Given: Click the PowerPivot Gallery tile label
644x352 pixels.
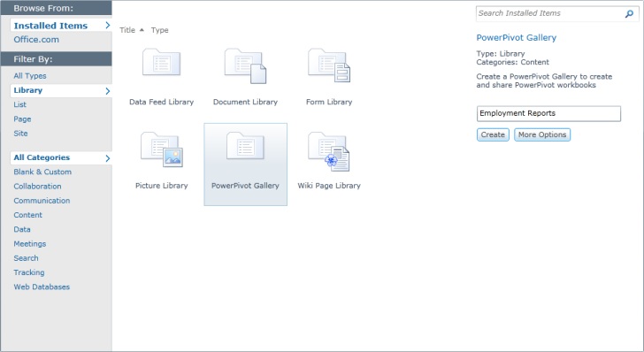Looking at the screenshot, I should [x=245, y=186].
